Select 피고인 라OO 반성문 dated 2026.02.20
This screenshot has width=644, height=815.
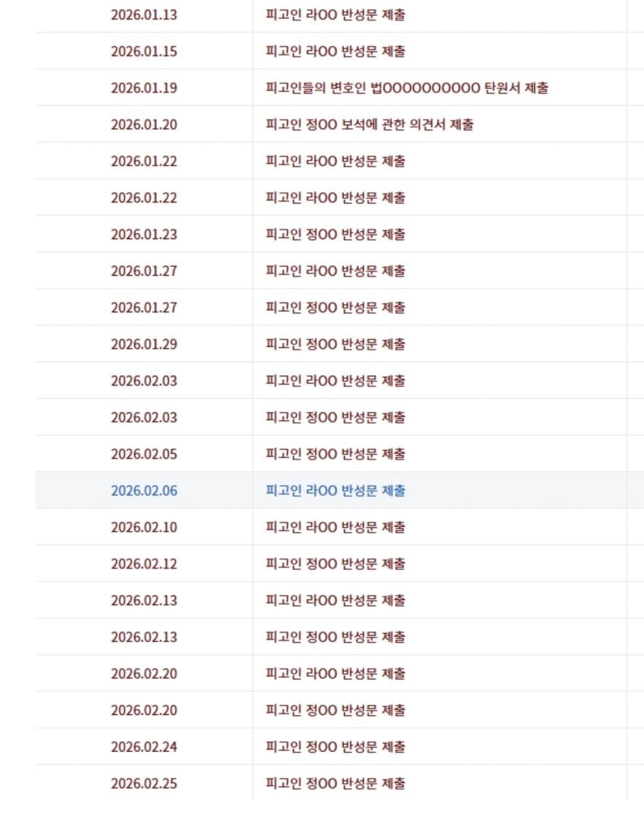click(x=335, y=673)
